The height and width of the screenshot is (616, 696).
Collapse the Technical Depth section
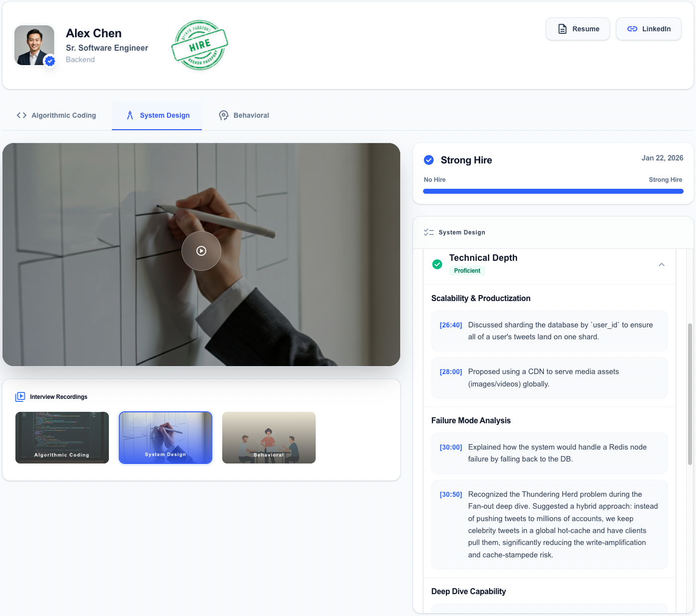(x=661, y=265)
